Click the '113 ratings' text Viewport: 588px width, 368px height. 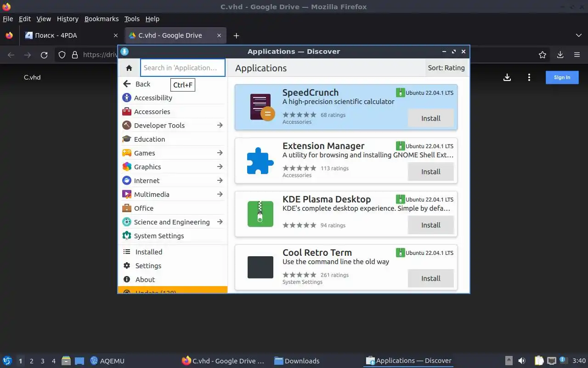point(334,168)
